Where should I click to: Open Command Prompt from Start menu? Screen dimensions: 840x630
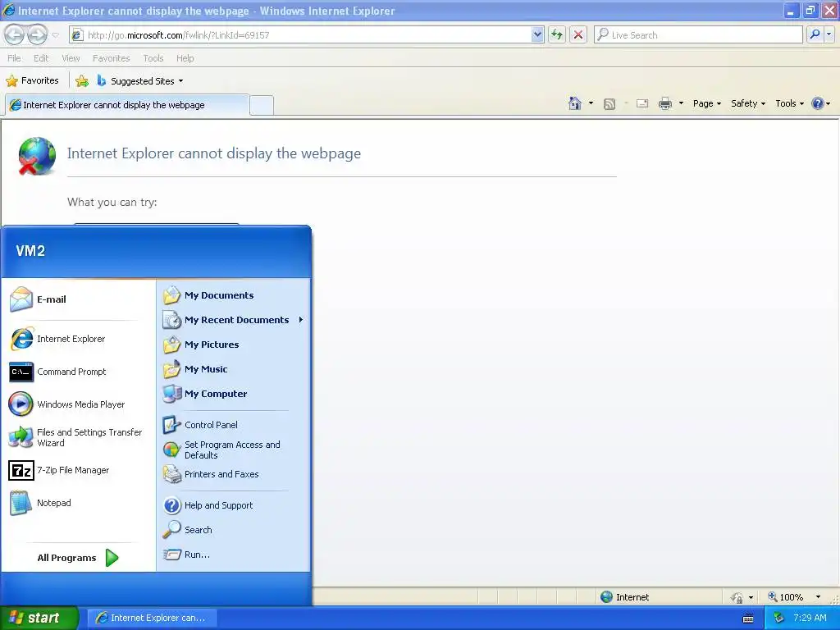pos(78,372)
